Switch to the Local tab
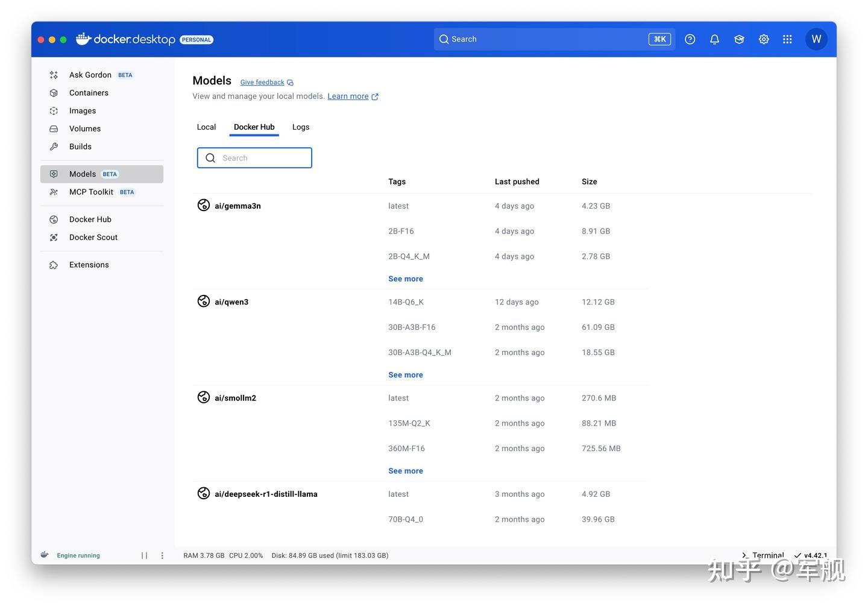This screenshot has width=868, height=606. click(206, 127)
